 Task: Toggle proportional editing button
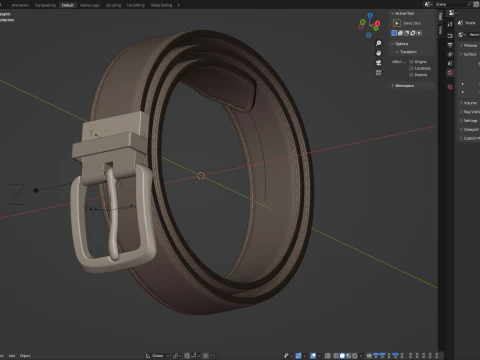[206, 356]
